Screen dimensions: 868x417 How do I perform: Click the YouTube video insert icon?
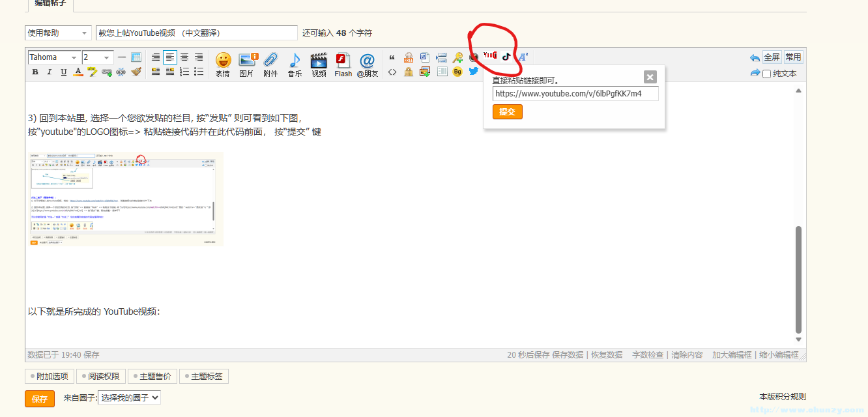tap(489, 56)
